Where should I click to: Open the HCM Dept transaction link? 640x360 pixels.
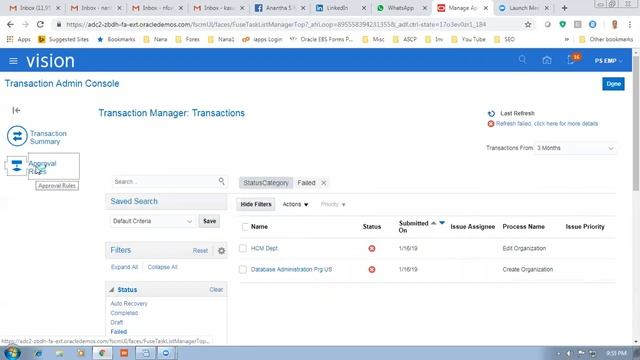(x=264, y=248)
